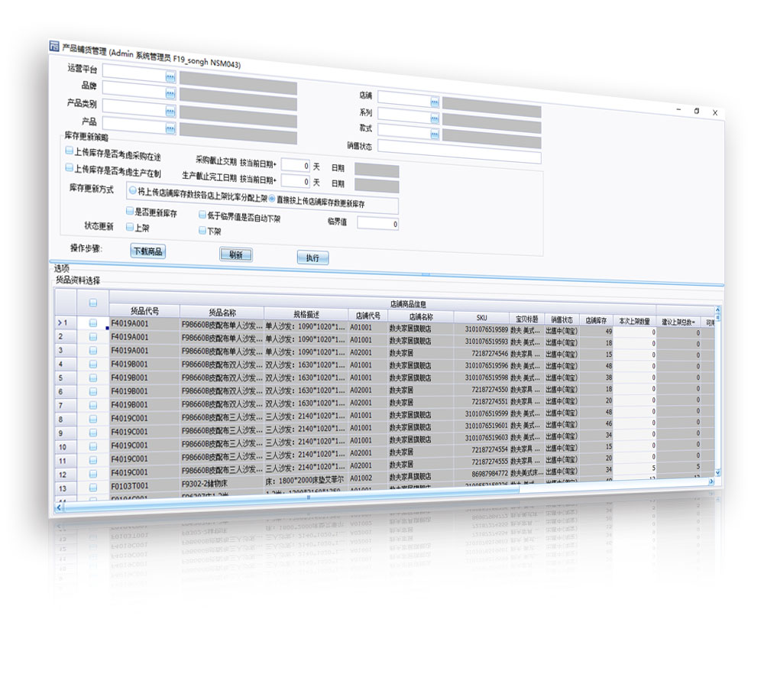The image size is (764, 700).
Task: Tick the 是否更新库存 checkbox
Action: [129, 212]
